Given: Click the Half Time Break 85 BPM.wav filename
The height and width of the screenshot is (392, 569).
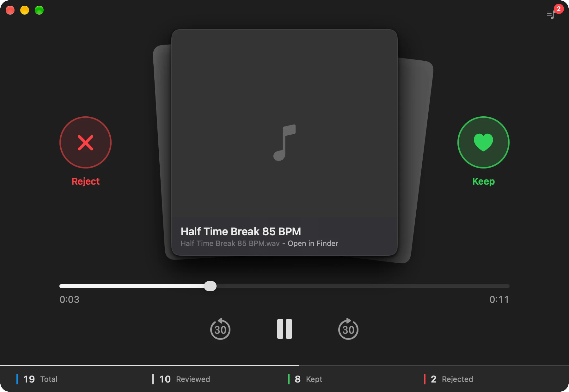Looking at the screenshot, I should (230, 243).
